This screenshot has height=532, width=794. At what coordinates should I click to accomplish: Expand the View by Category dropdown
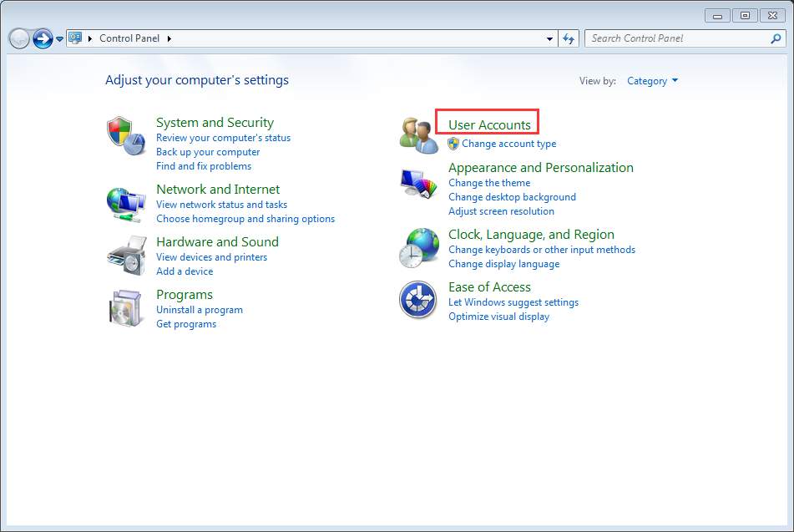(x=652, y=81)
